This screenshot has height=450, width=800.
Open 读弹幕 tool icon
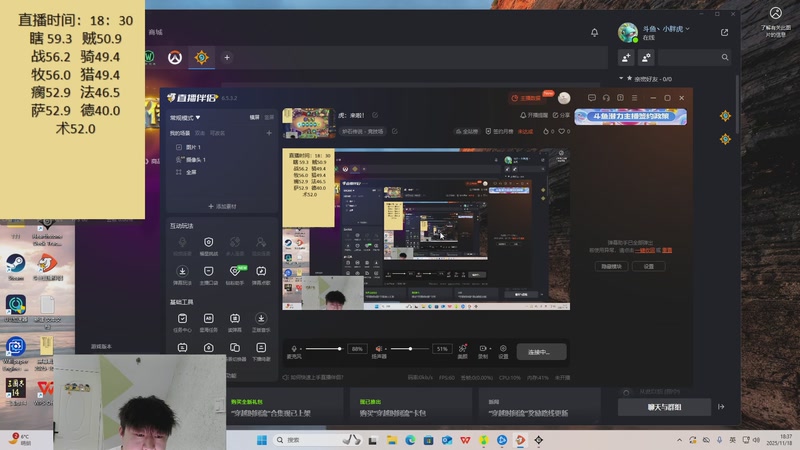coord(235,318)
